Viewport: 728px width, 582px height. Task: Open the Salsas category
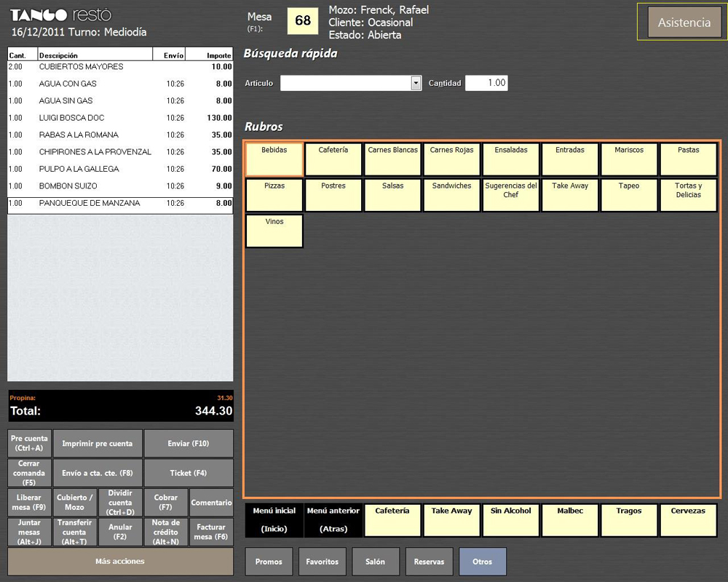393,196
